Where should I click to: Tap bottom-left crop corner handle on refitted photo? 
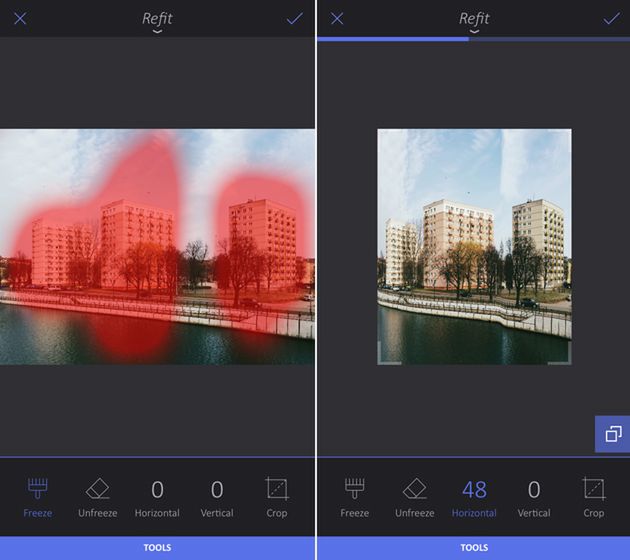pos(389,354)
